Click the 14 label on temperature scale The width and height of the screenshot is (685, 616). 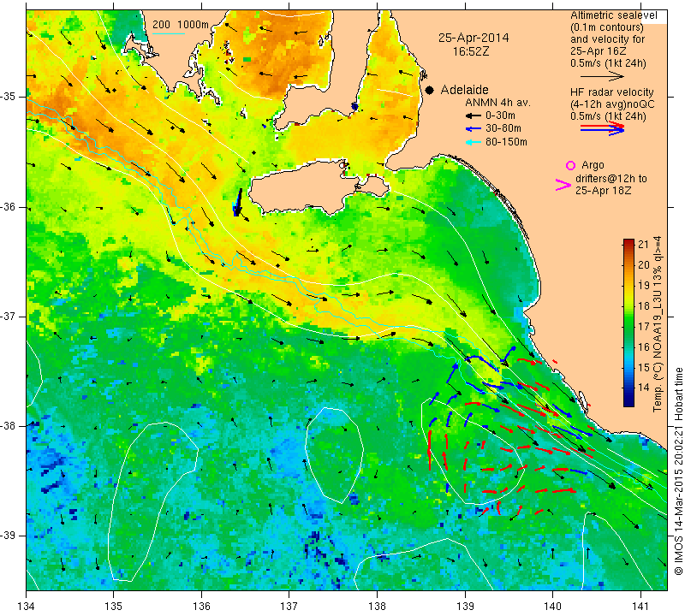click(644, 388)
